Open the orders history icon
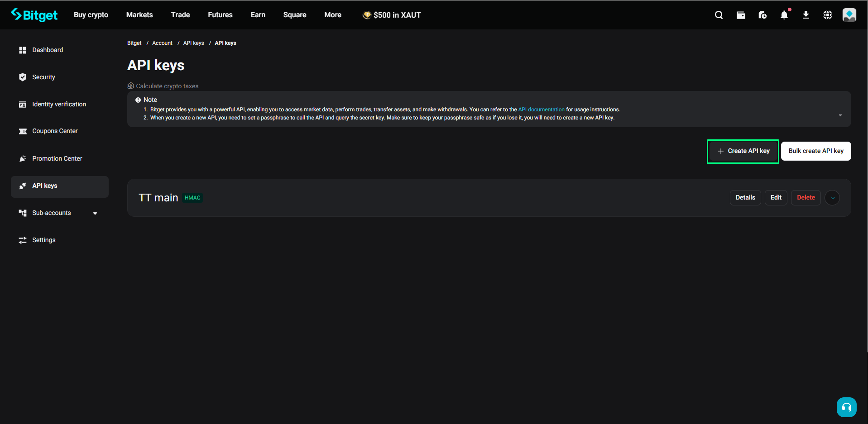The image size is (868, 424). pos(762,15)
